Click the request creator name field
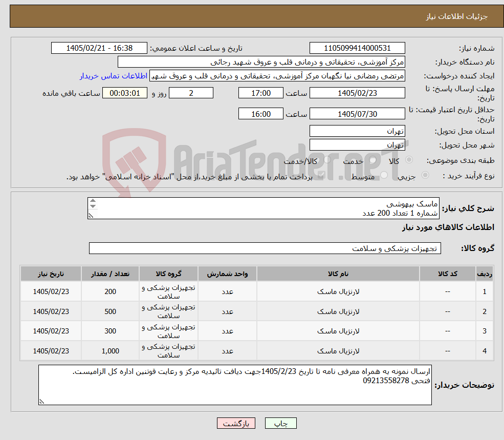The width and height of the screenshot is (504, 440). point(277,76)
